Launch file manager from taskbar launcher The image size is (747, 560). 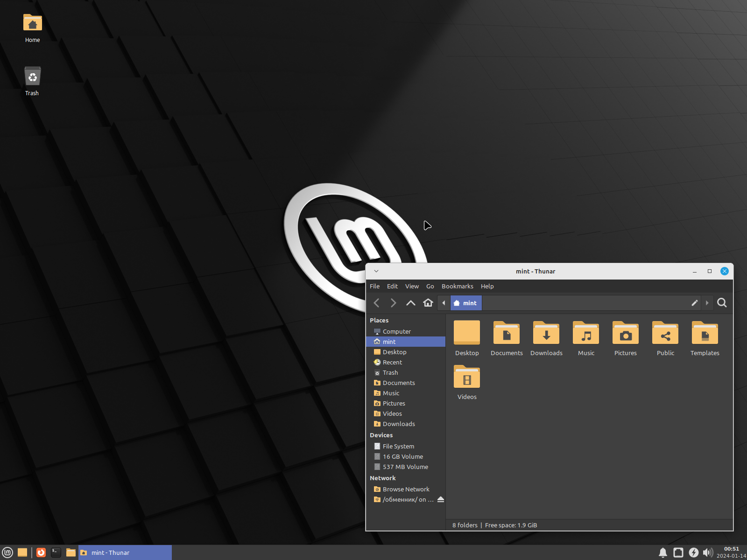(x=71, y=553)
